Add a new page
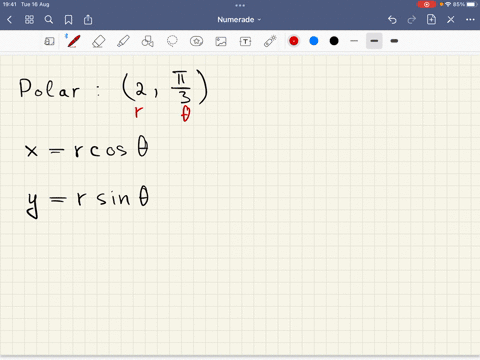480x360 pixels. [x=431, y=19]
